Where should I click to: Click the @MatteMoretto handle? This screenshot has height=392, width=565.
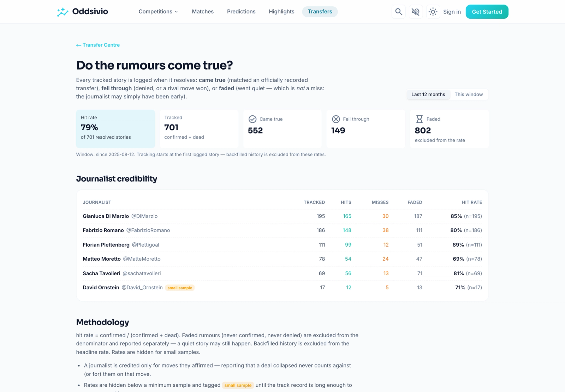[142, 259]
